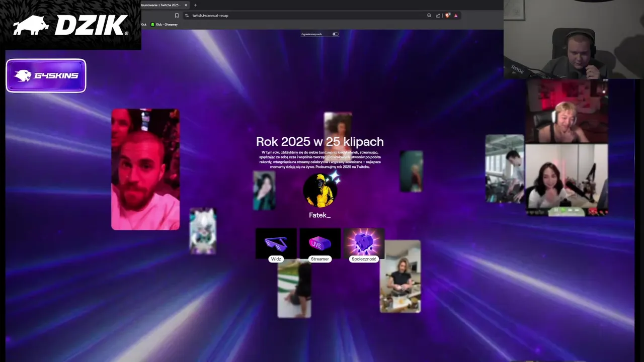Image resolution: width=644 pixels, height=362 pixels.
Task: Open the Społeczność heart recap card
Action: (364, 245)
